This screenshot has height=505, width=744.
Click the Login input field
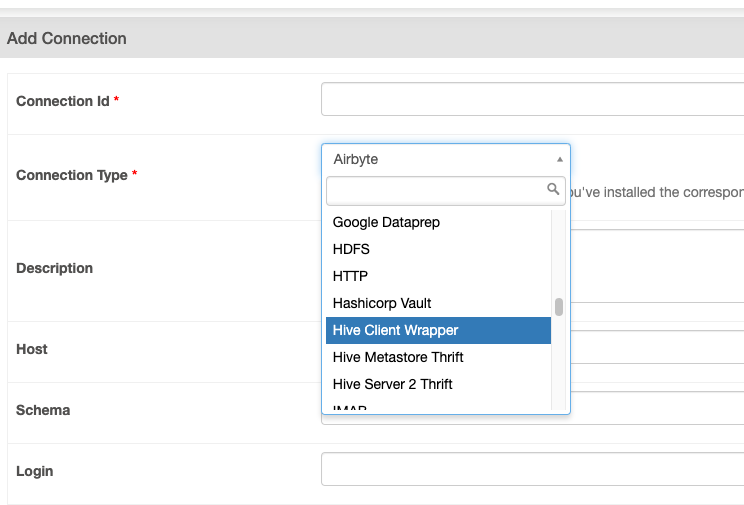[x=532, y=469]
